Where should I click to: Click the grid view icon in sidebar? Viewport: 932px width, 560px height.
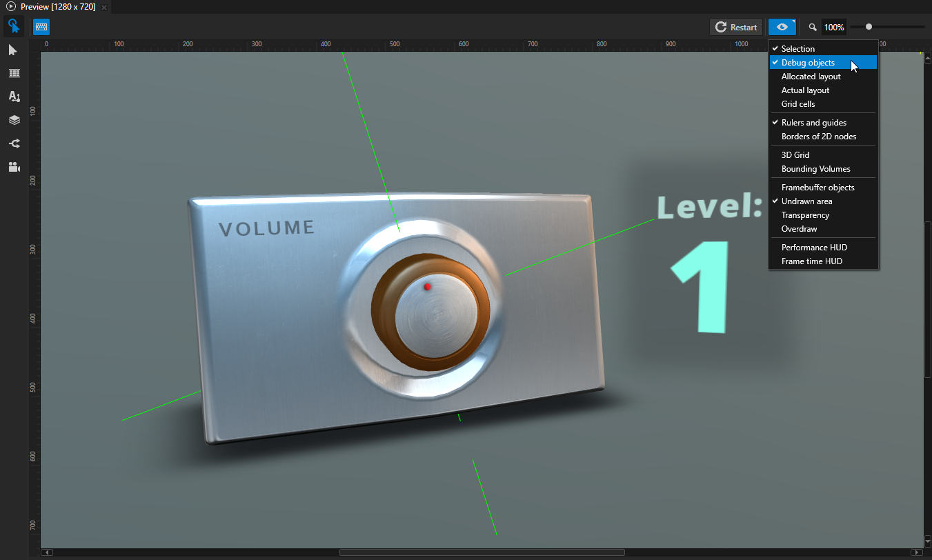(14, 73)
